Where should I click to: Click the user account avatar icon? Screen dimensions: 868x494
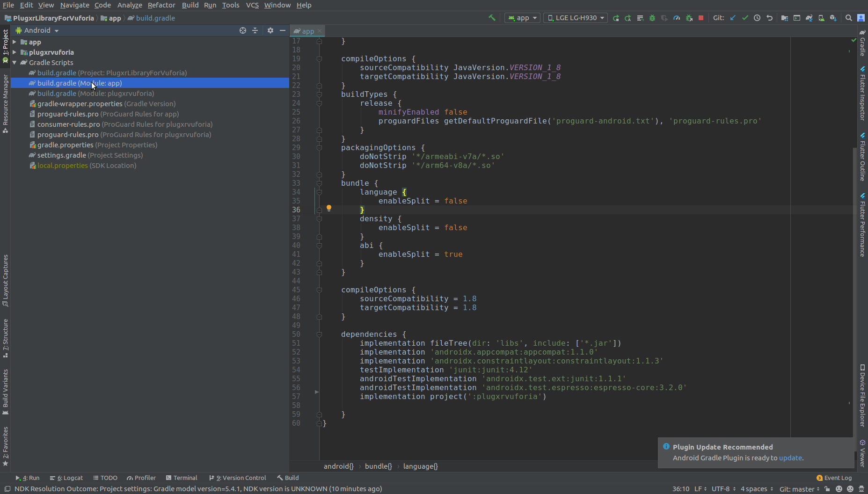[861, 18]
